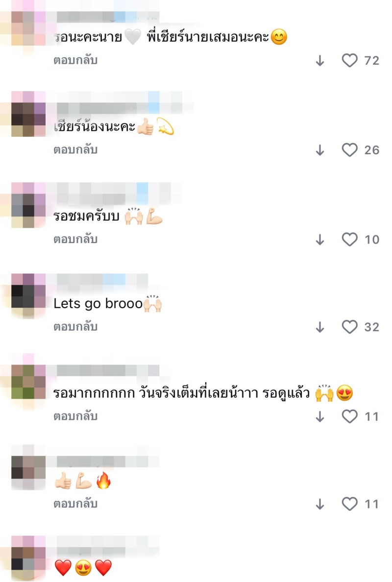Reply to the "รอมากกกกกก" comment
The image size is (392, 582).
coord(75,416)
